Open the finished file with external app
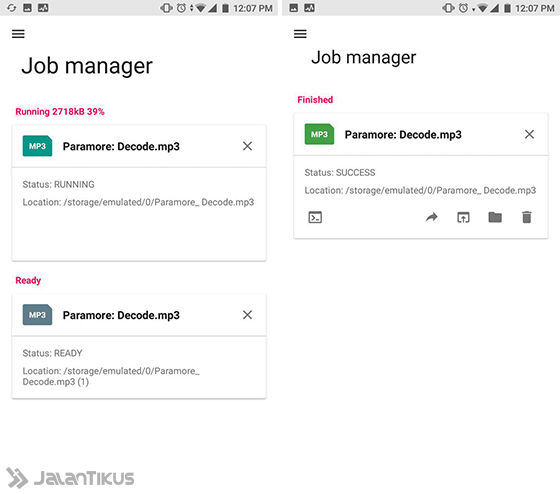Image resolution: width=560 pixels, height=494 pixels. coord(463,217)
